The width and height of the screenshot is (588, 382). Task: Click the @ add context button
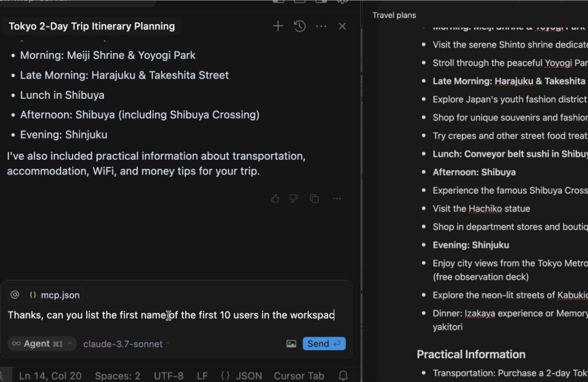click(15, 295)
